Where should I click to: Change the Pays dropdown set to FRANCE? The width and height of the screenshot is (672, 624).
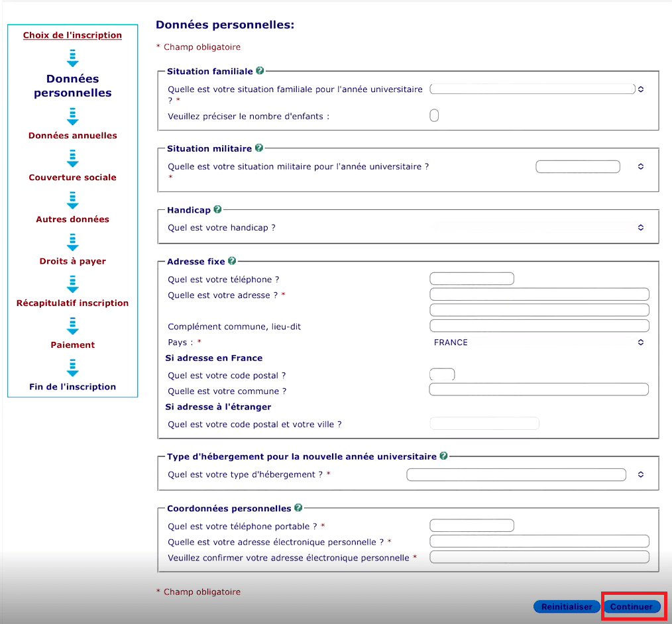(538, 342)
